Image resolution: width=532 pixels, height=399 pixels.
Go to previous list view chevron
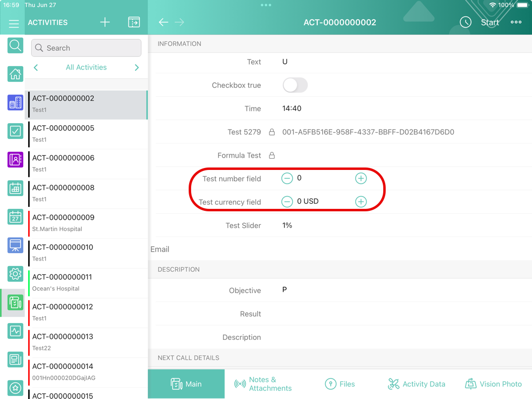(36, 67)
